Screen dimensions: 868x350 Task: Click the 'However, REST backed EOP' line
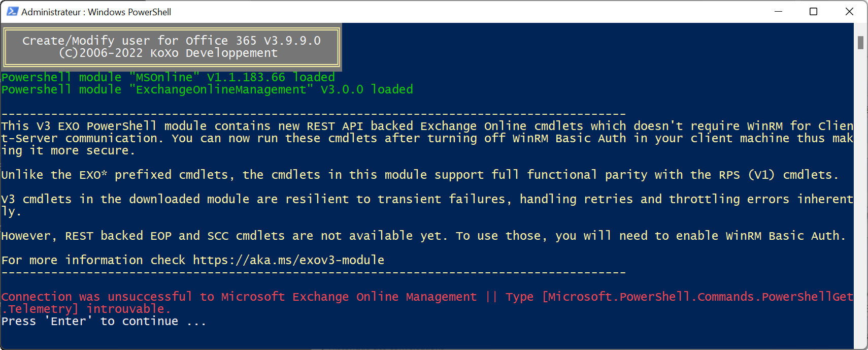423,236
